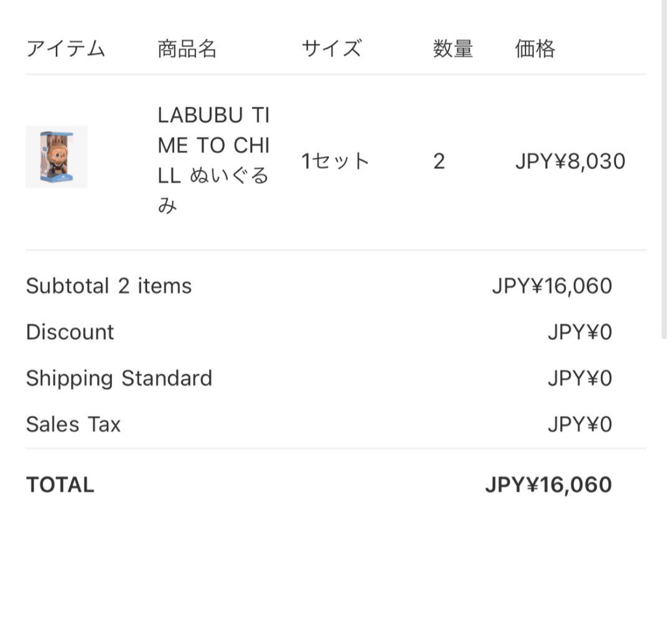Click the Discount label

tap(70, 332)
